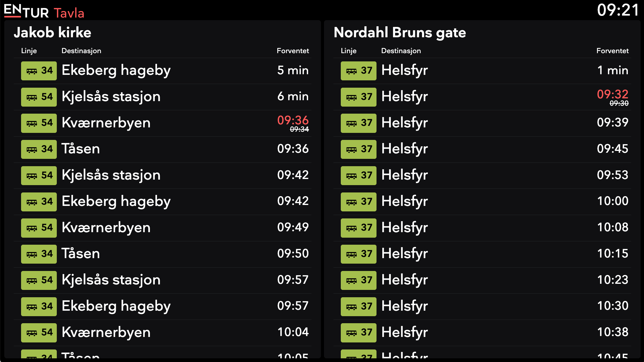Select the bus 37 badge for Helsfyr at 09:39
This screenshot has width=644, height=362.
coord(358,123)
